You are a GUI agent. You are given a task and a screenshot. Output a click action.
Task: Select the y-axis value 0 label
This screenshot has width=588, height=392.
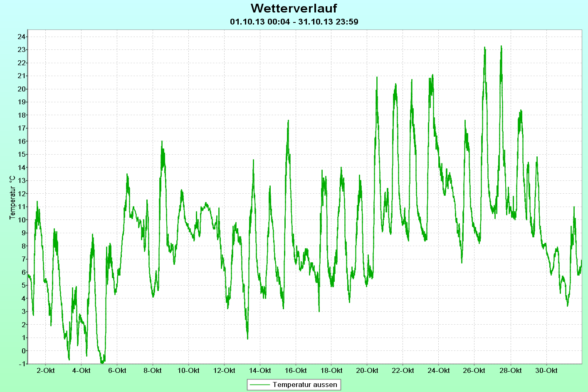(x=23, y=351)
